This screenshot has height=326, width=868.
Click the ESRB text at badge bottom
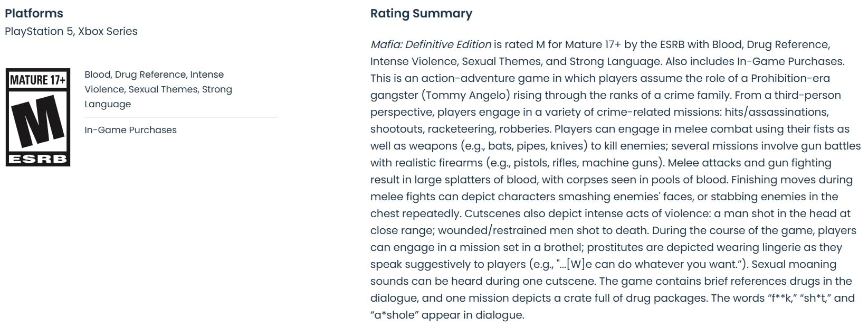(38, 159)
